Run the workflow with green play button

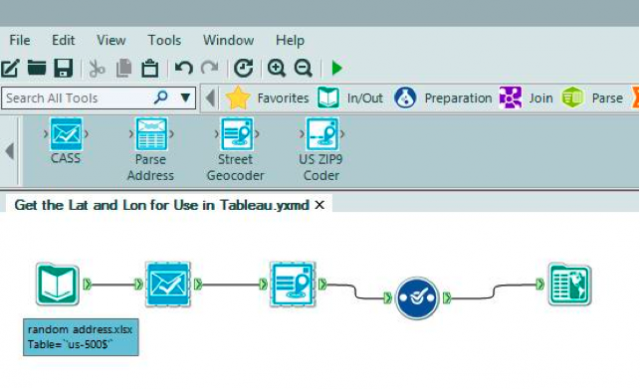[337, 68]
